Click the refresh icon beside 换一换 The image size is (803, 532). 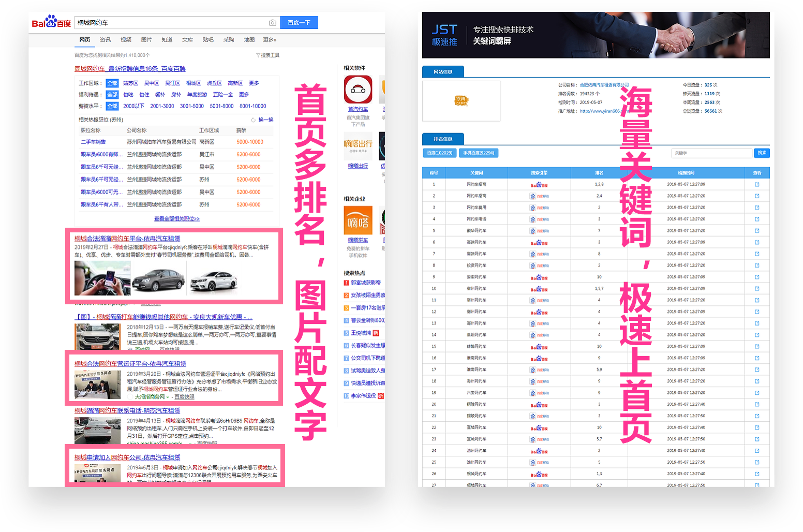(254, 120)
